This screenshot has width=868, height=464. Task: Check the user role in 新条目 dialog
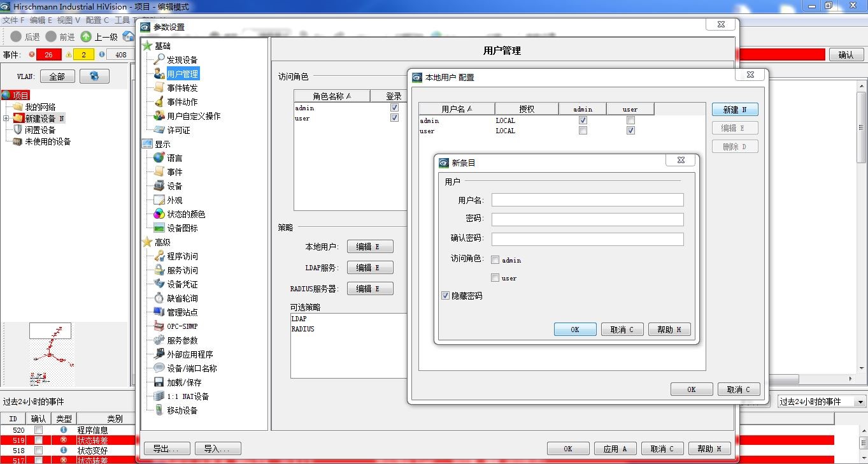point(495,277)
